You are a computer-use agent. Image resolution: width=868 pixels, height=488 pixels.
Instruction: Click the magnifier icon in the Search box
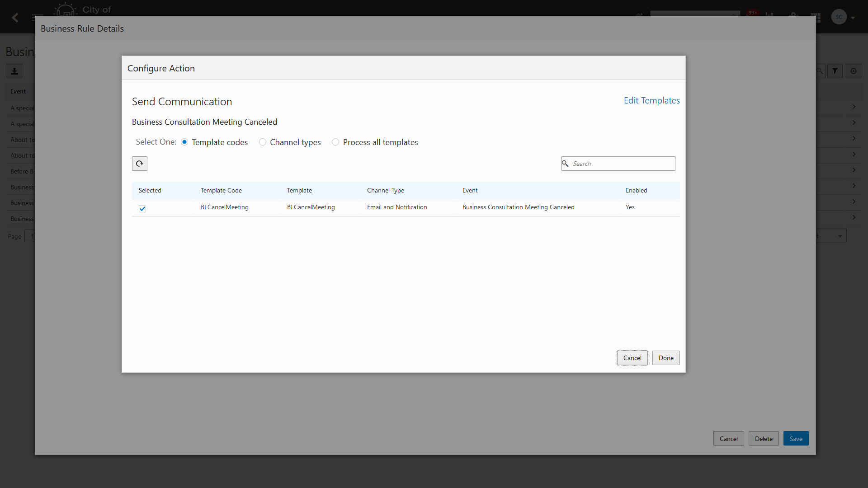[x=565, y=164]
